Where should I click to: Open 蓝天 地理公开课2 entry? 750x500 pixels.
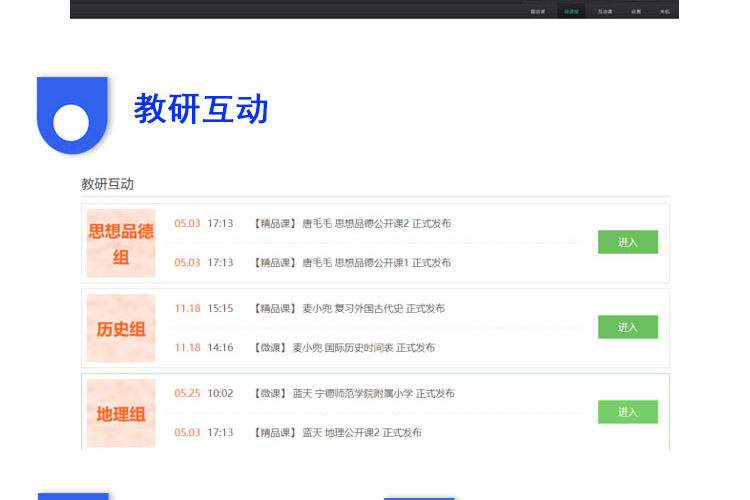click(x=336, y=432)
